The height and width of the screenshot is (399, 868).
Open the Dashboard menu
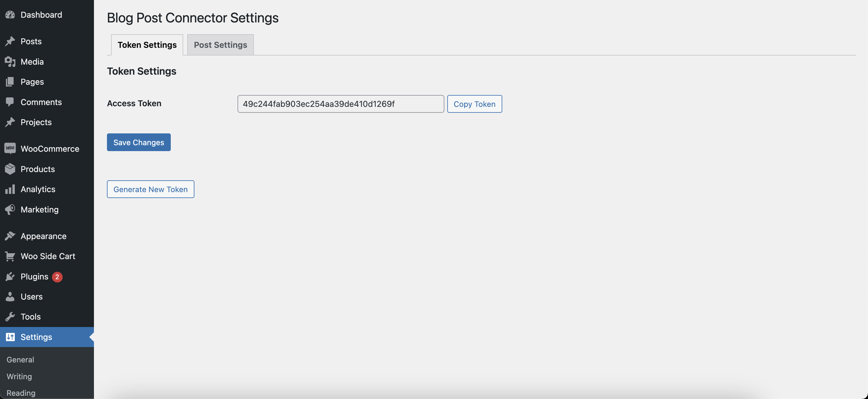coord(47,14)
